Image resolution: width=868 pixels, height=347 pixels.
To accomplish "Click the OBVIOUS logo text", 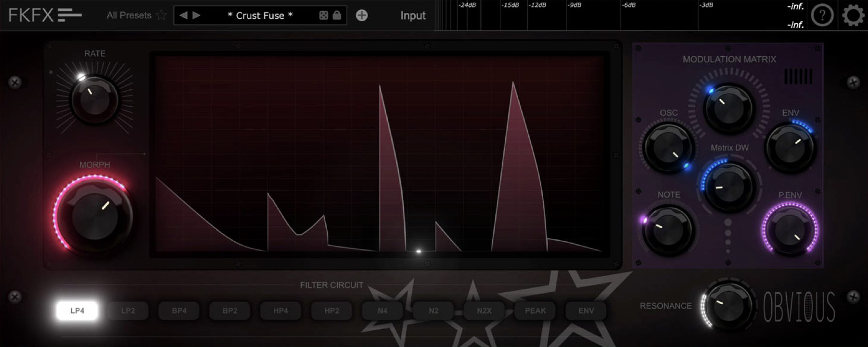I will (x=799, y=307).
